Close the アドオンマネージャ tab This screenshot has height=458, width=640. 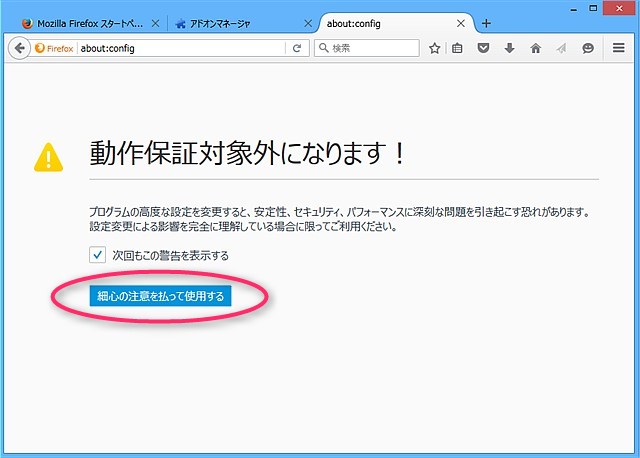click(308, 24)
